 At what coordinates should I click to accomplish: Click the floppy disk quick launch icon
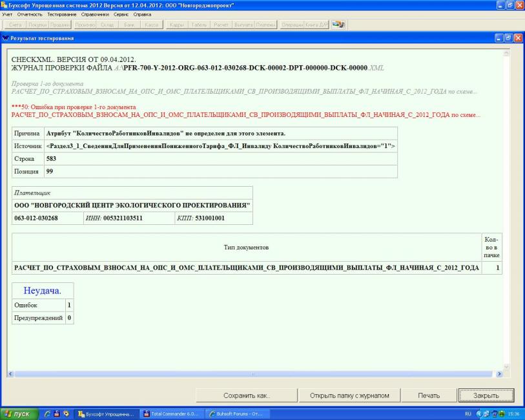coord(57,414)
